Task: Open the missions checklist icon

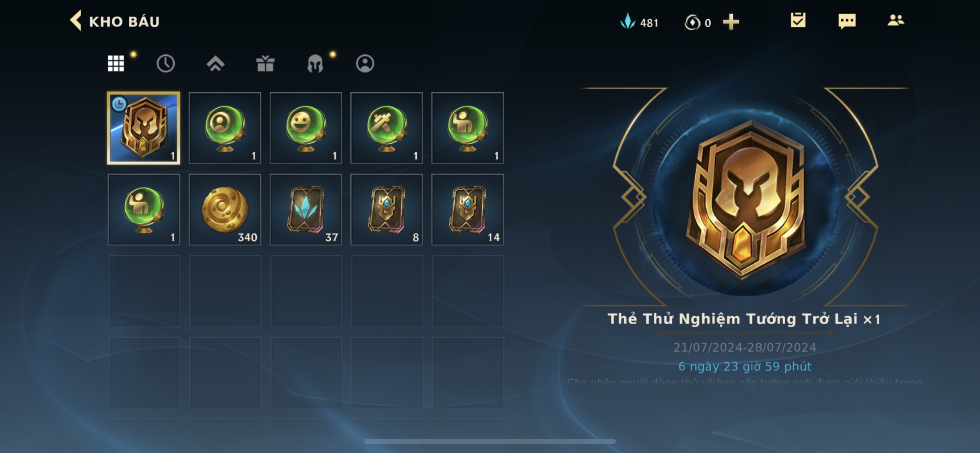Action: click(x=798, y=20)
